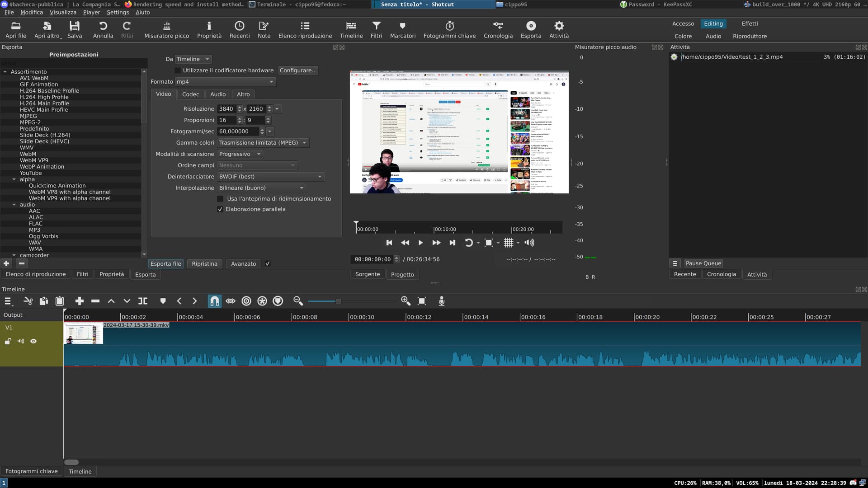
Task: Disable the Elaborazione parallela checkbox
Action: pyautogui.click(x=220, y=209)
